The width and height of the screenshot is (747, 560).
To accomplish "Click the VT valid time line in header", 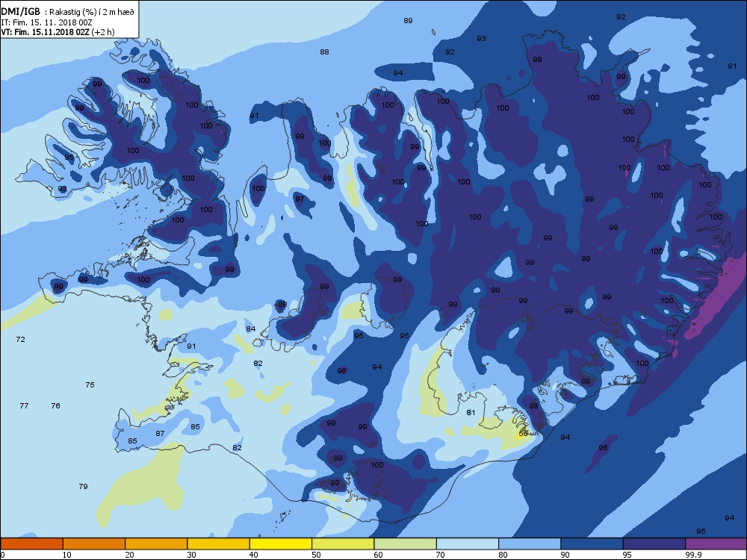I will click(58, 32).
